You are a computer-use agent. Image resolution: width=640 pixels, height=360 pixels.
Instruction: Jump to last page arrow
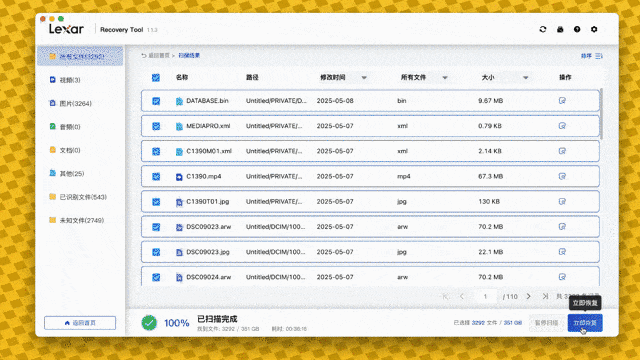point(545,296)
